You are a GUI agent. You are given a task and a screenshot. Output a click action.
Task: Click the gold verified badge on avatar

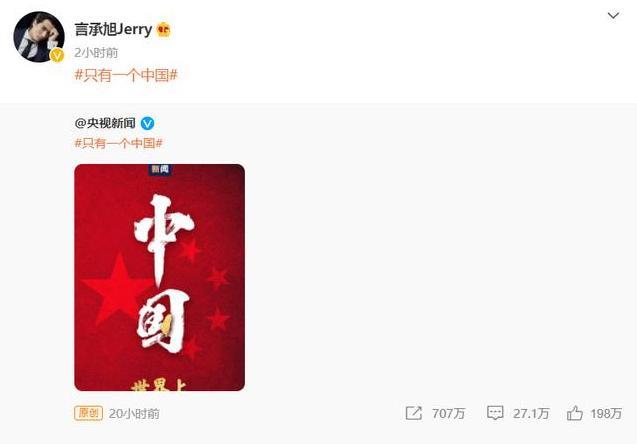click(x=57, y=55)
